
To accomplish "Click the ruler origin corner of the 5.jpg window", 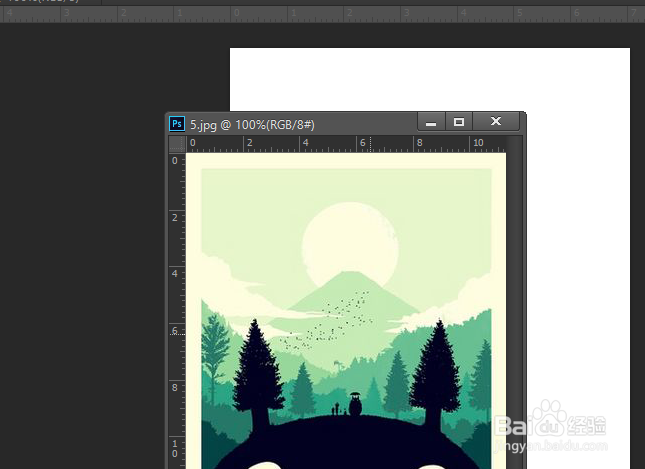I will (177, 144).
